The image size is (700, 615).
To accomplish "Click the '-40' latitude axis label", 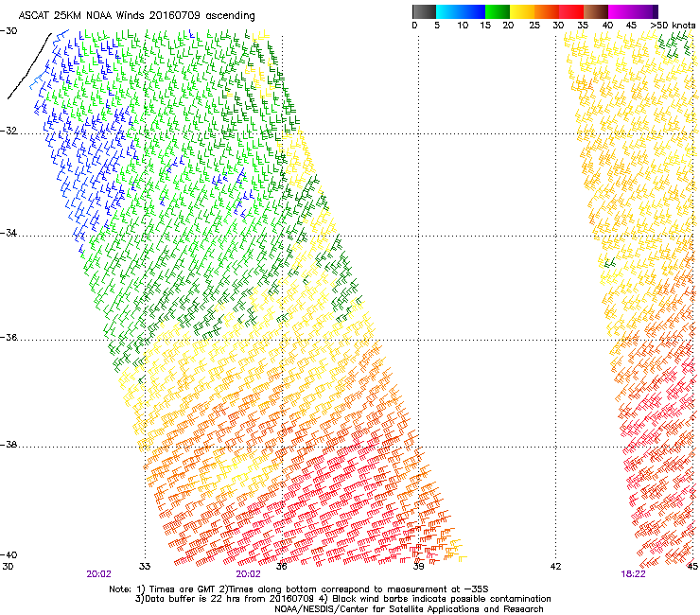I will pos(9,554).
